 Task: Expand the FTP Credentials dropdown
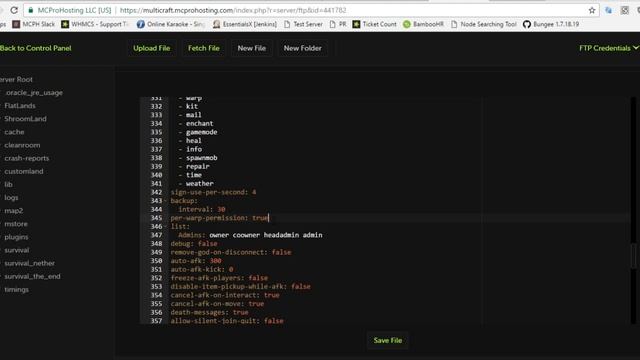coord(608,48)
